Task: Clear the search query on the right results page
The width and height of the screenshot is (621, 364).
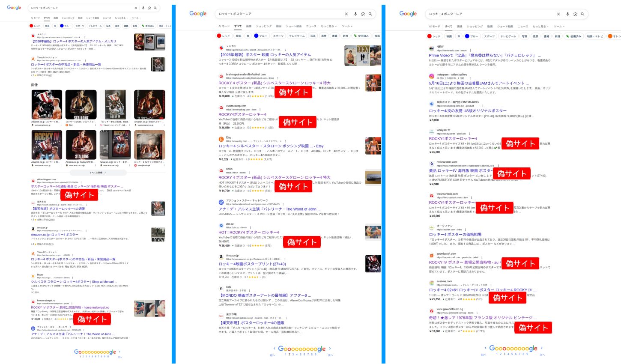Action: 558,14
